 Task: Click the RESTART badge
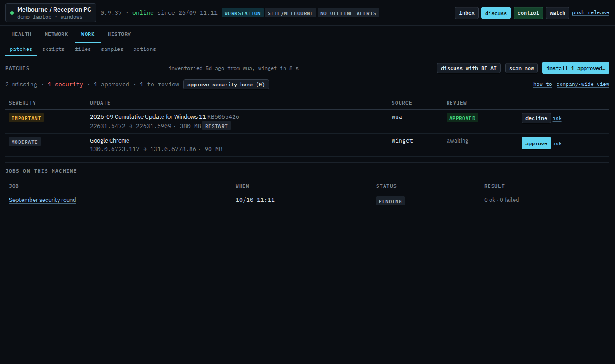point(217,126)
